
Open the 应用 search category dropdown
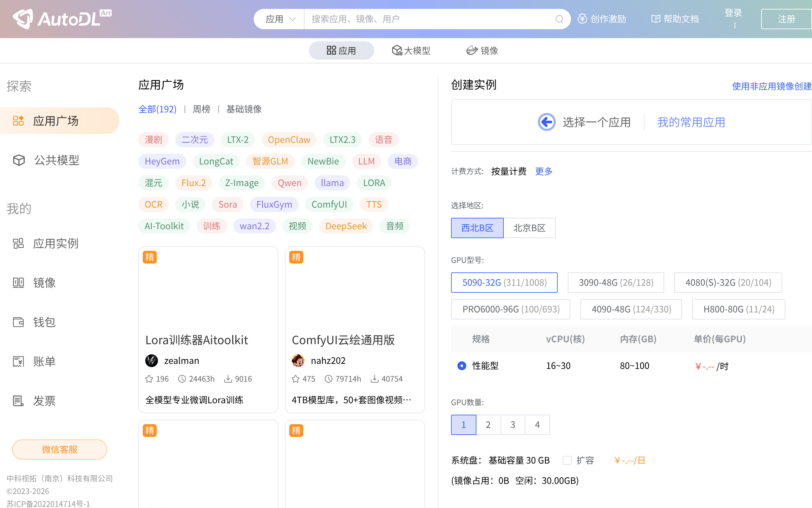pos(280,19)
